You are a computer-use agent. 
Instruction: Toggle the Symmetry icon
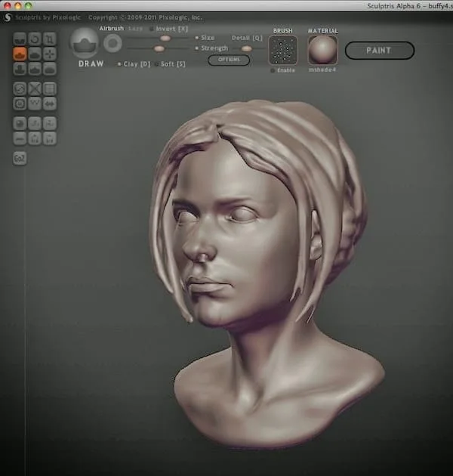(x=50, y=104)
